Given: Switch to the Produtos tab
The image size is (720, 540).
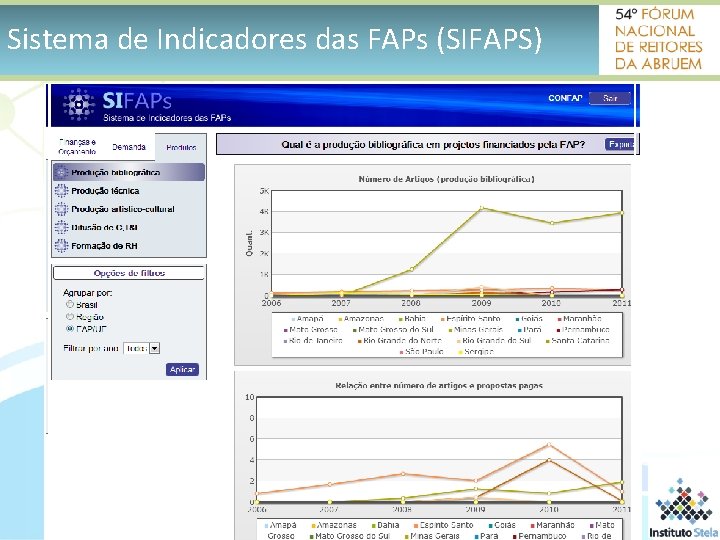Looking at the screenshot, I should point(181,147).
